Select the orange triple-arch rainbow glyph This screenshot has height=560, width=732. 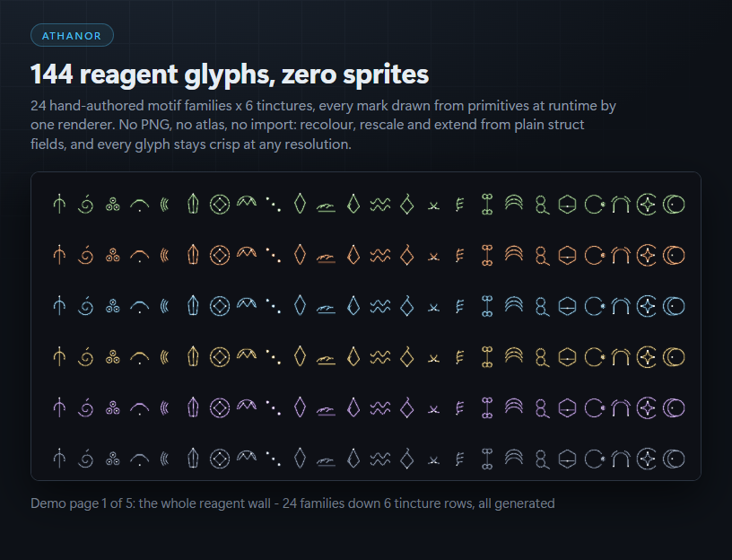(x=513, y=253)
